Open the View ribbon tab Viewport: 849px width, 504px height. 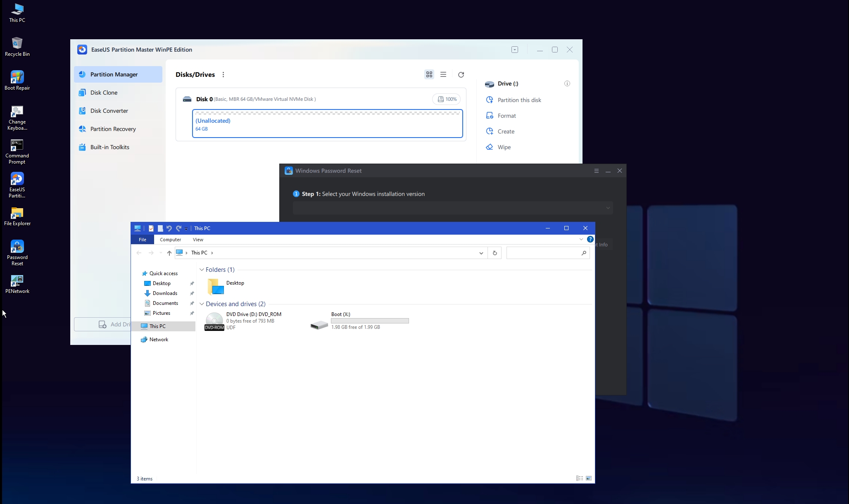pos(198,240)
